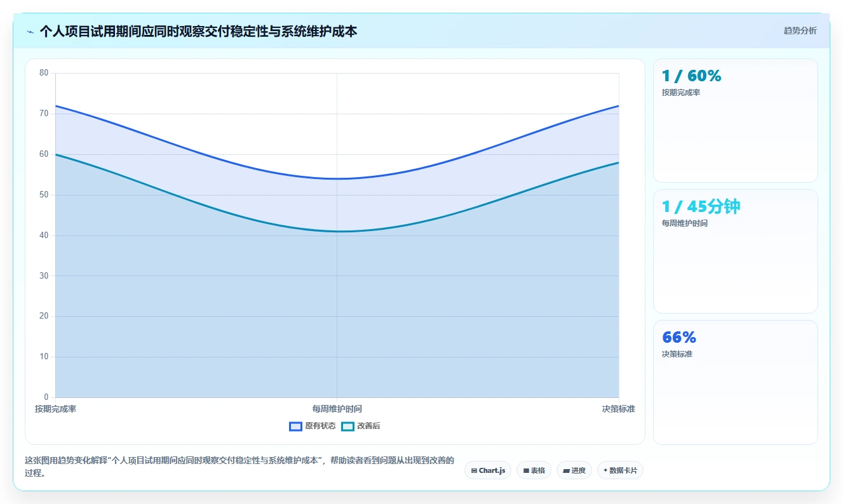Click the 1 / 45分钟 value text
Viewport: 843px width, 504px height.
pyautogui.click(x=701, y=207)
